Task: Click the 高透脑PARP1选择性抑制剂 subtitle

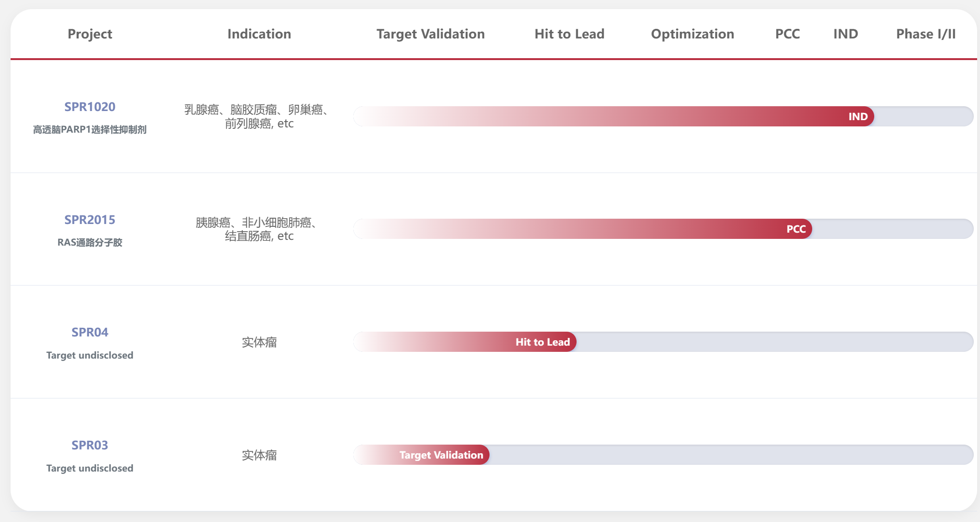Action: click(90, 130)
